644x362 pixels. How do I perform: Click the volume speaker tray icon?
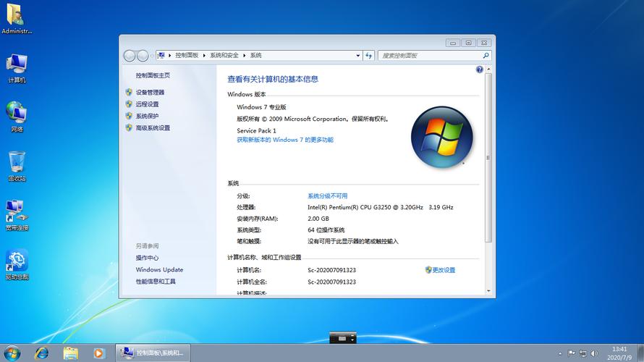click(594, 353)
